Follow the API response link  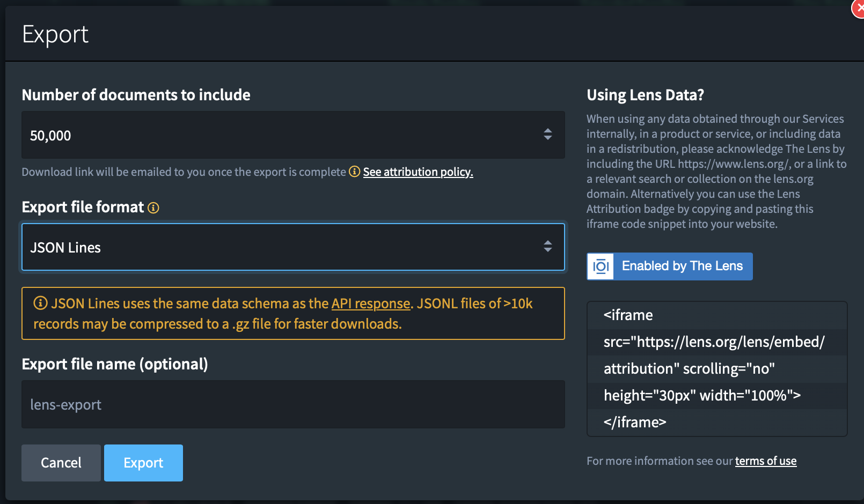pyautogui.click(x=370, y=304)
